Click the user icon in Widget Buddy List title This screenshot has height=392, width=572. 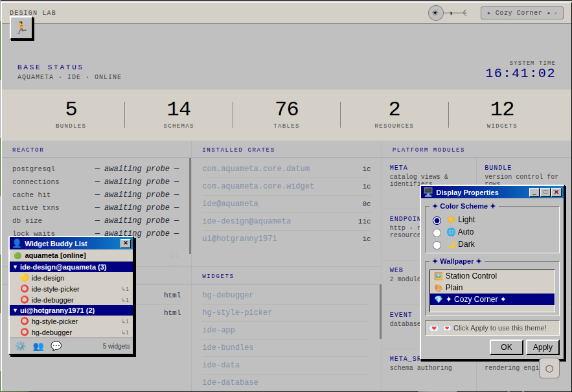click(x=17, y=244)
